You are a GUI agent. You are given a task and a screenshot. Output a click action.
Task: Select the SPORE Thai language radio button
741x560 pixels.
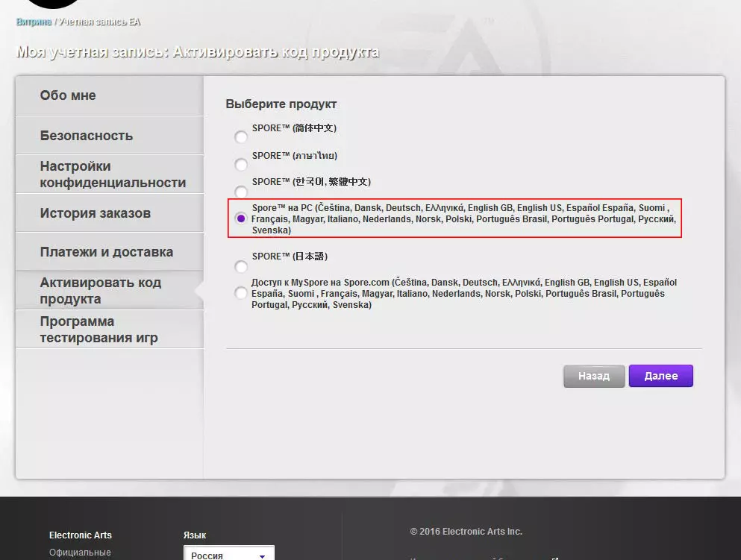241,164
